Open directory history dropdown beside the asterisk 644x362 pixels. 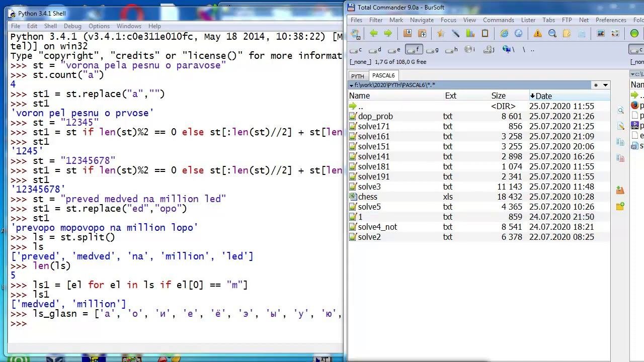pyautogui.click(x=605, y=85)
